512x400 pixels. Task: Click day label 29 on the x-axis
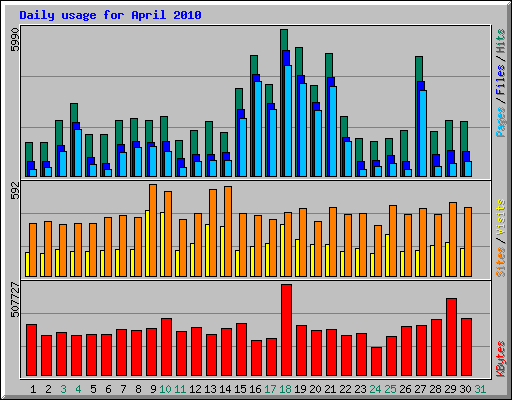[450, 389]
